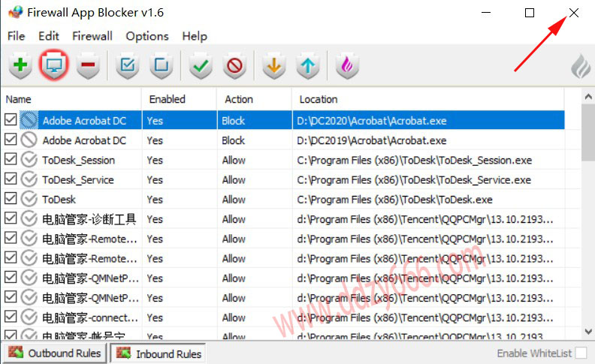Click the Uncheck All toolbar icon
Screen dimensions: 595x364
point(162,65)
